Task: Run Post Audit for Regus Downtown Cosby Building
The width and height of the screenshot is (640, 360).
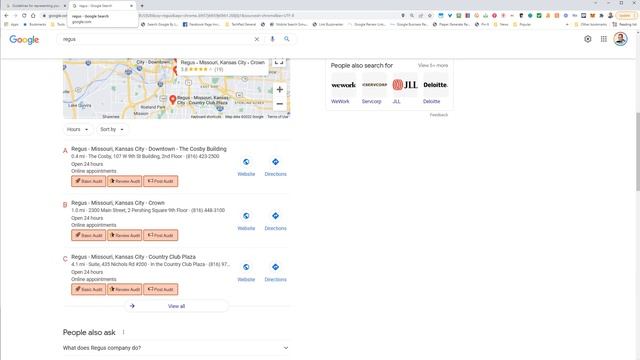Action: tap(160, 181)
